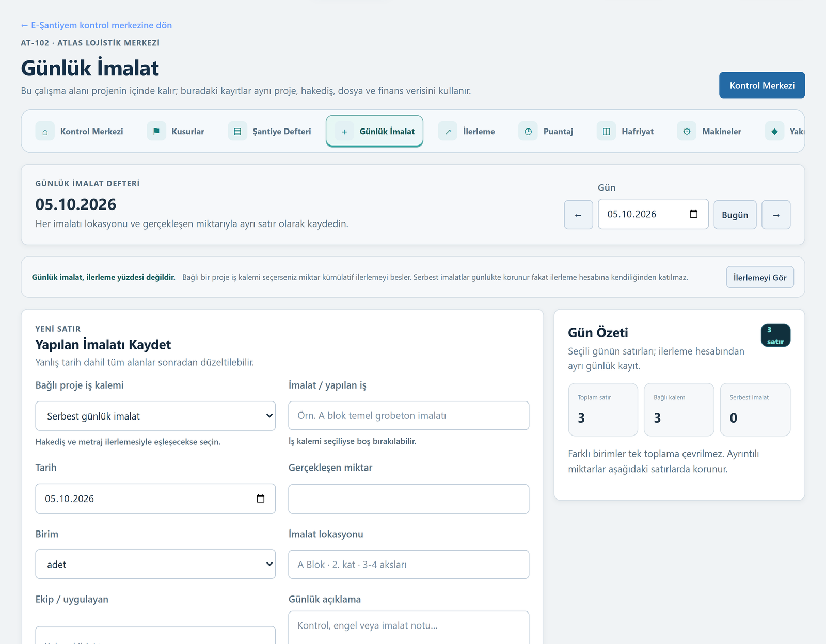Click the panel icon beside Hafriyat
Viewport: 826px width, 644px height.
[607, 132]
